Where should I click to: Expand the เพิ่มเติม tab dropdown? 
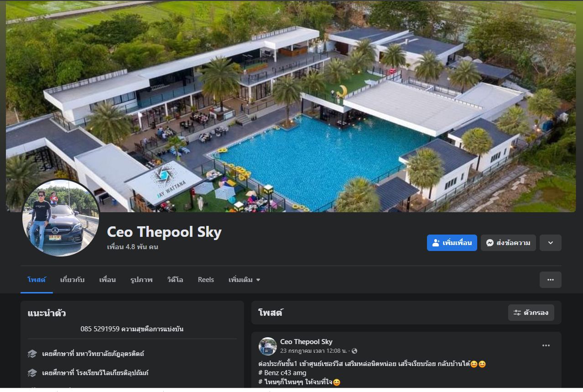pos(245,280)
